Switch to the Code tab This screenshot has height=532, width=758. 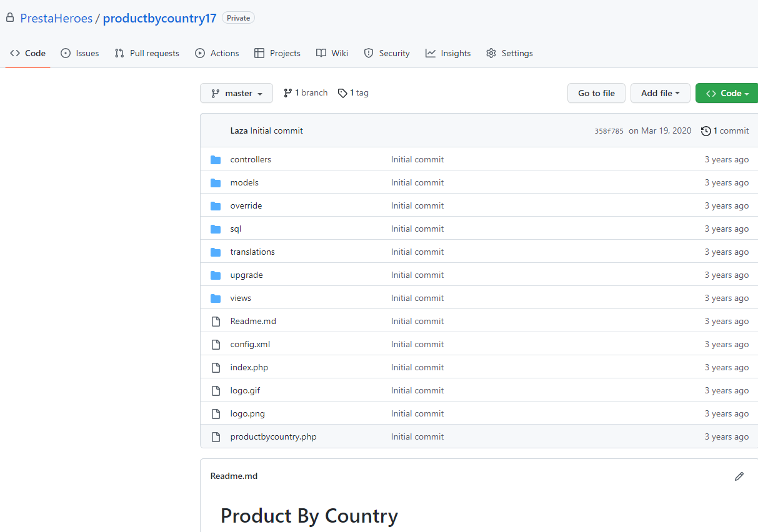[27, 53]
